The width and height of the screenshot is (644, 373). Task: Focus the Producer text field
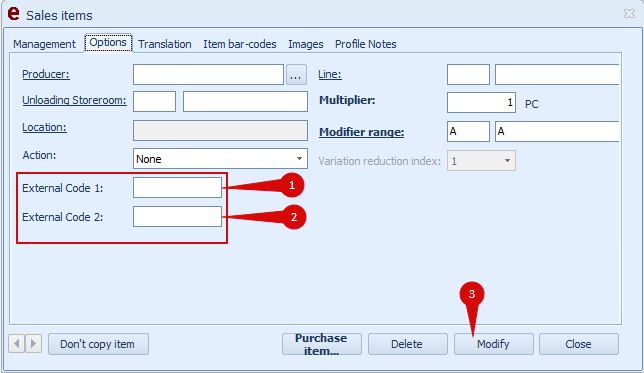208,74
